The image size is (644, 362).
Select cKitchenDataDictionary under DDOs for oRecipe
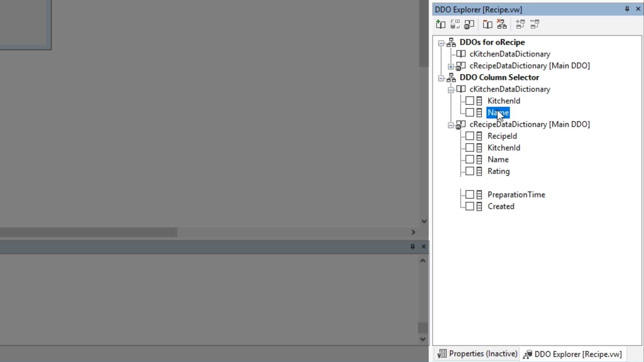(509, 54)
